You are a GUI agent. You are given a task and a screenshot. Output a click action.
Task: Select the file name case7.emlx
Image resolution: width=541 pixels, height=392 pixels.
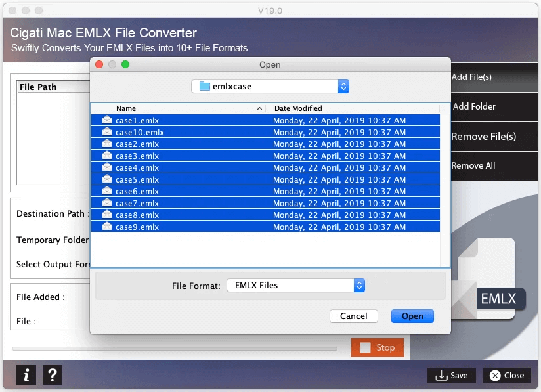[x=137, y=204]
